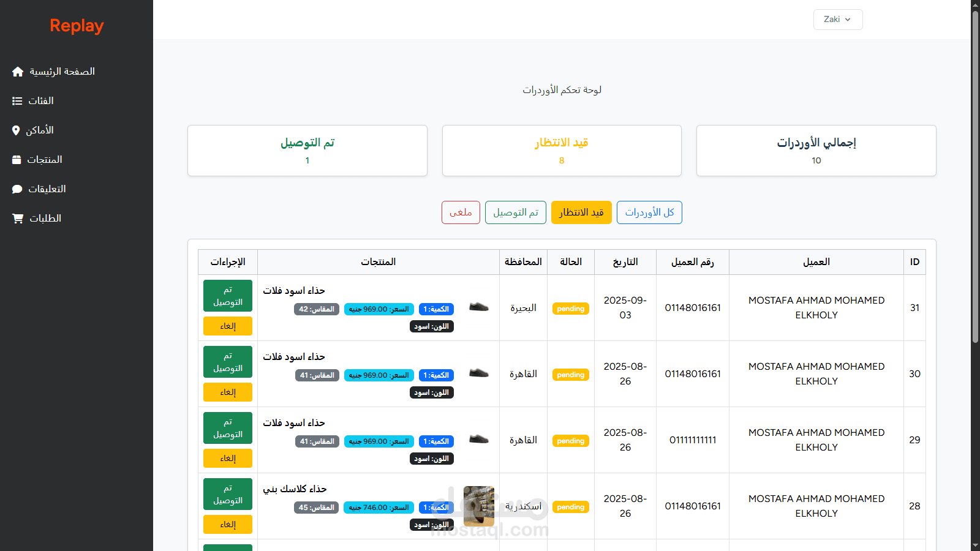
Task: Click product thumbnail in order 28 row
Action: click(x=479, y=506)
